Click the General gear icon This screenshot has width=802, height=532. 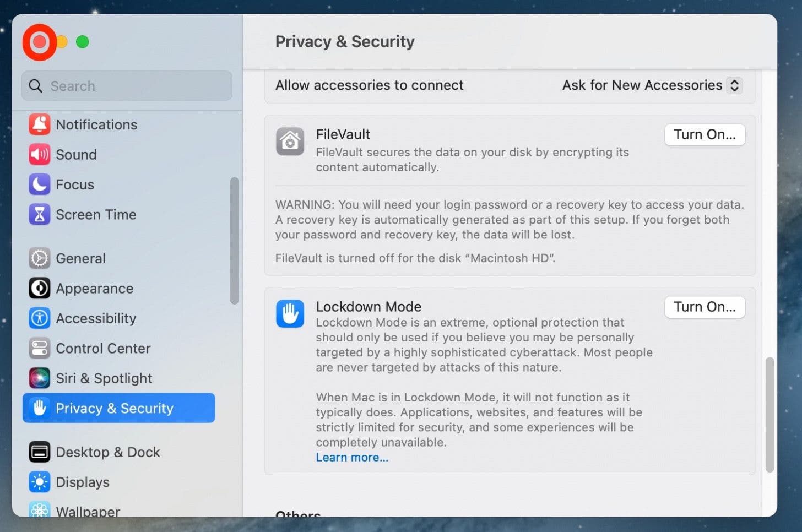point(40,258)
